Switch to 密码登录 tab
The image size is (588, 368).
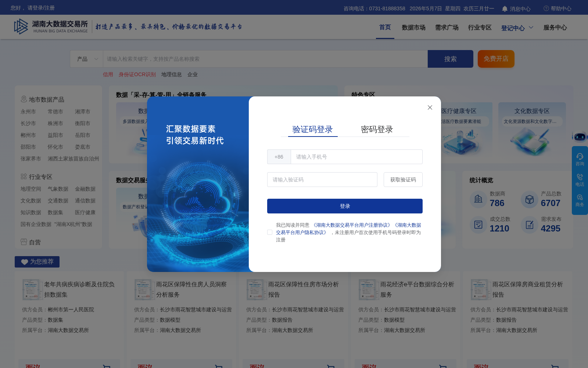[377, 130]
